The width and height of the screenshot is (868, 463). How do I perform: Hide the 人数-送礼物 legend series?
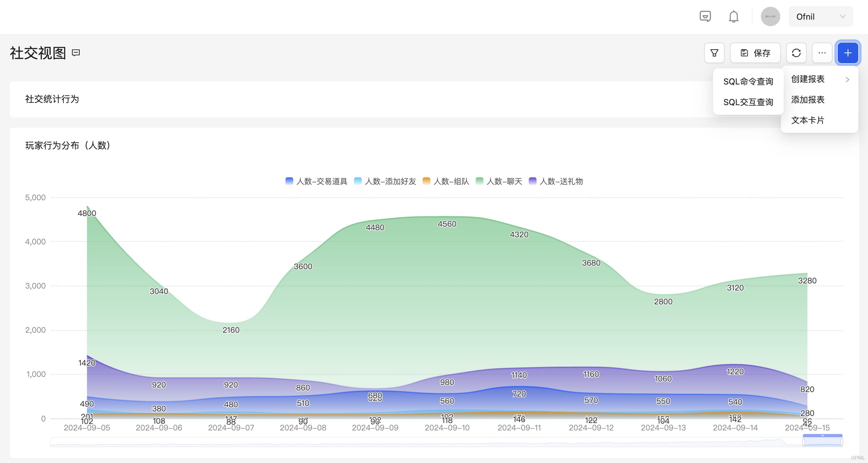tap(556, 181)
